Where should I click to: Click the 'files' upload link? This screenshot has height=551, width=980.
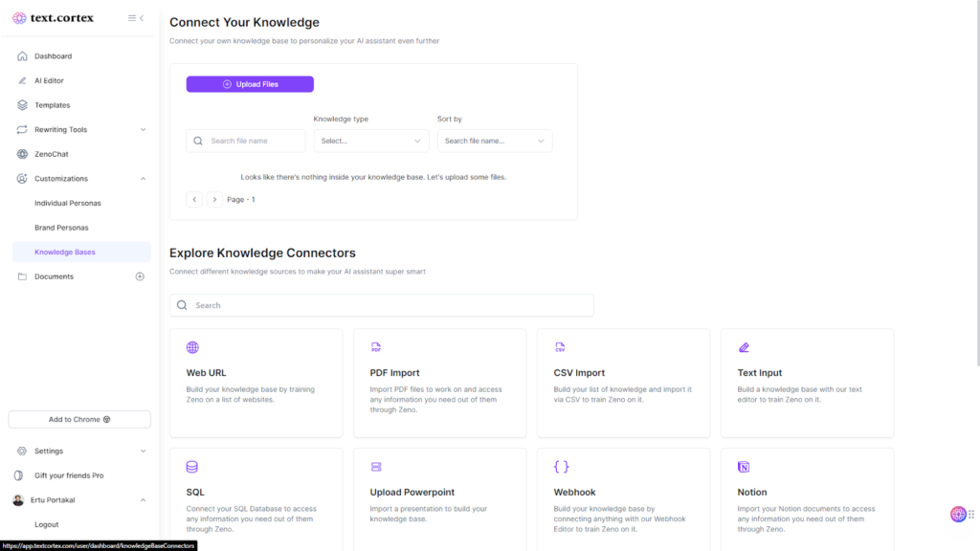click(497, 177)
